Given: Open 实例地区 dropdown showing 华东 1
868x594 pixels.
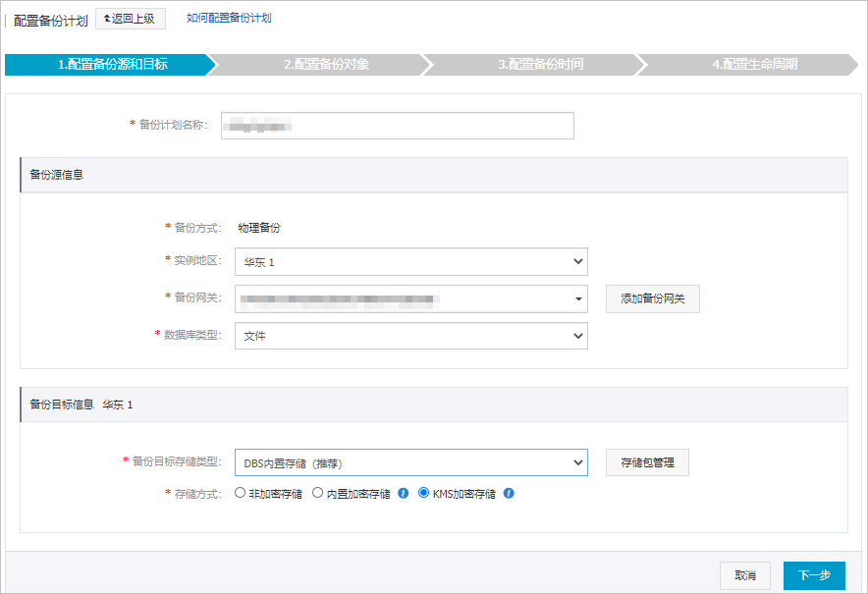Looking at the screenshot, I should click(x=410, y=261).
